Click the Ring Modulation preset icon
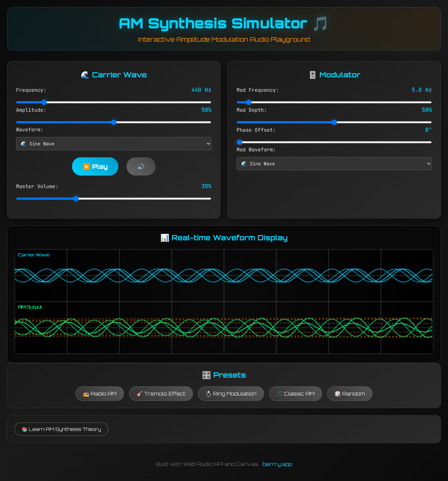448x481 pixels. pos(208,393)
